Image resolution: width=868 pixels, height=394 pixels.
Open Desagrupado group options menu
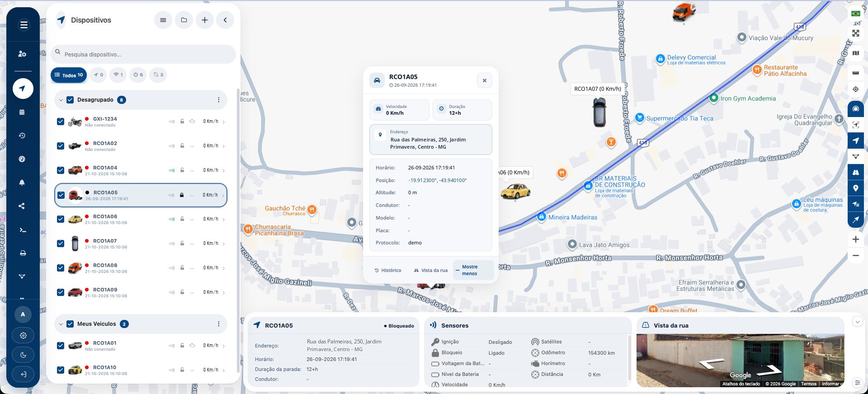point(219,100)
